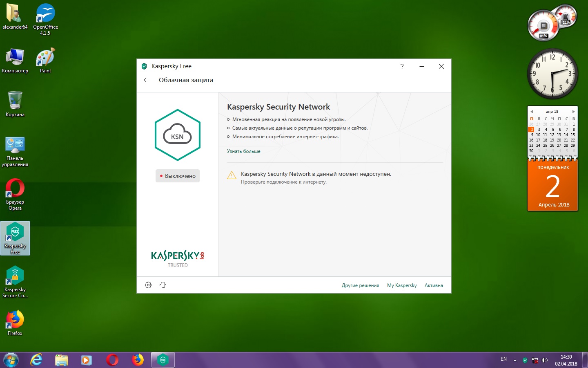Screen dimensions: 588x368
Task: Select the Компьютер desktop icon
Action: [x=15, y=61]
